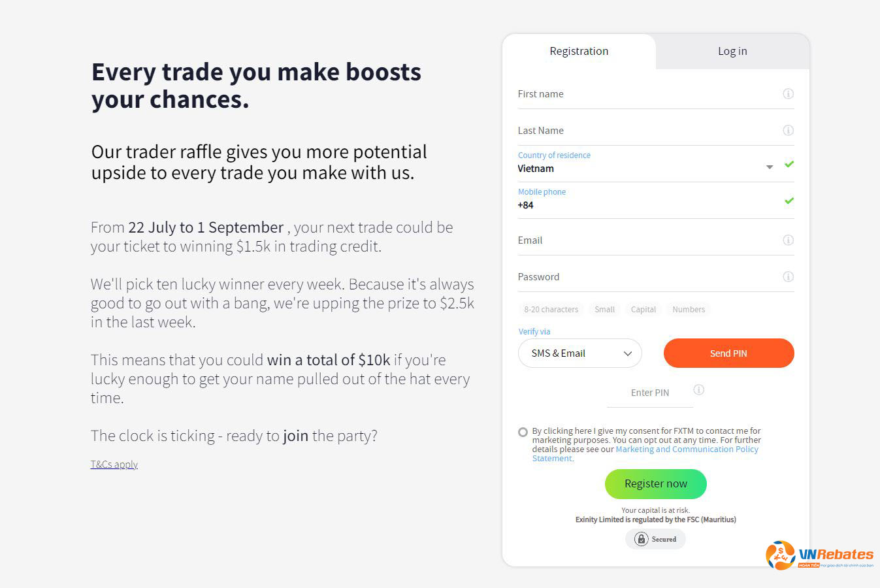Viewport: 880px width, 588px height.
Task: Toggle the marketing consent radio button
Action: pyautogui.click(x=523, y=432)
